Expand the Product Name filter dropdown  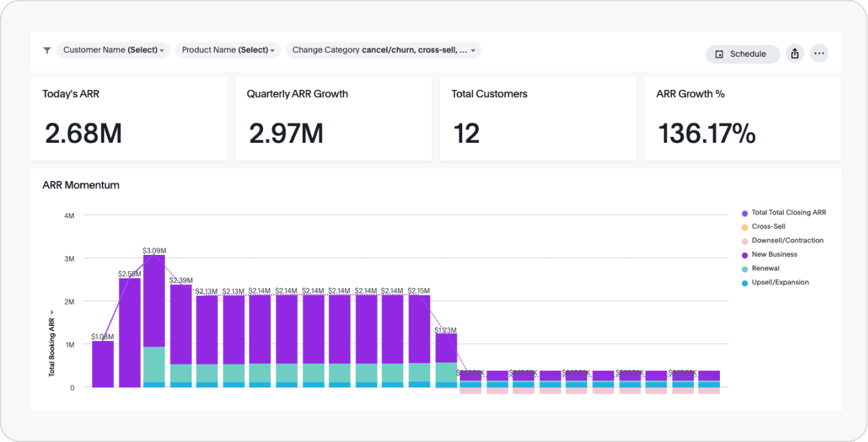pos(228,50)
